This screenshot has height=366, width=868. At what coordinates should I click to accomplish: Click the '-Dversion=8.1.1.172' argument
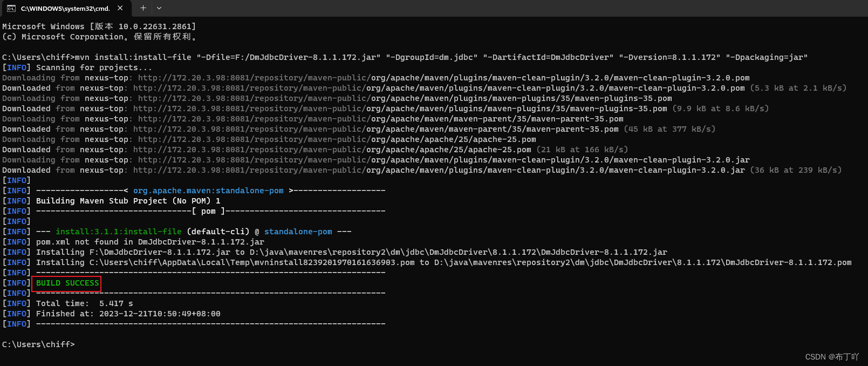669,57
